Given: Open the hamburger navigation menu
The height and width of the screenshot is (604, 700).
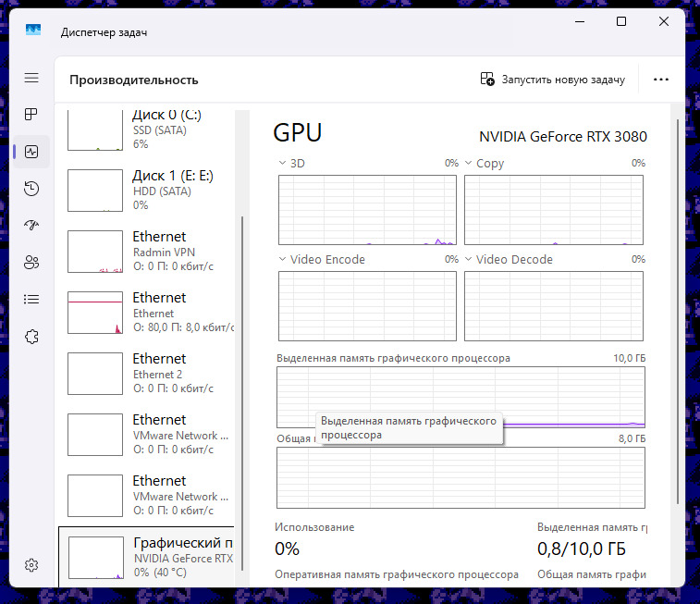Looking at the screenshot, I should [31, 79].
